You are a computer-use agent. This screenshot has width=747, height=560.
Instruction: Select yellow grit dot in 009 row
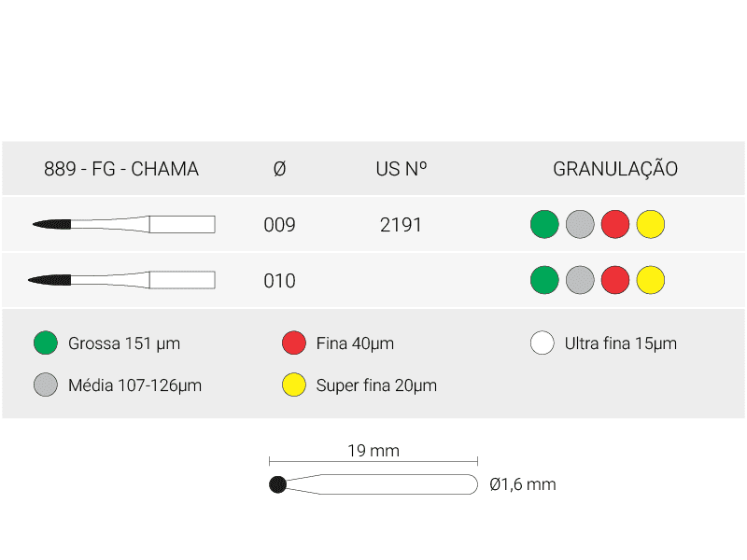[x=650, y=224]
